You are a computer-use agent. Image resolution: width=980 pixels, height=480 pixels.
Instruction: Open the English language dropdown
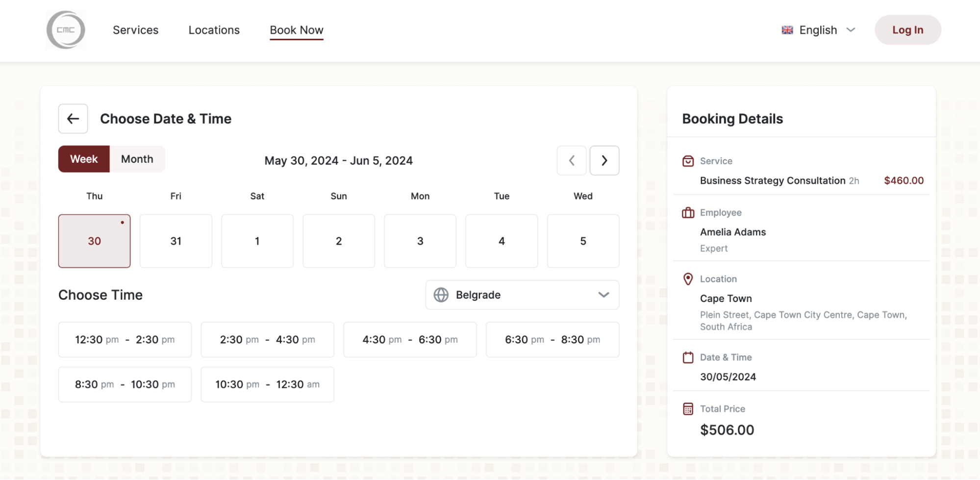tap(819, 30)
